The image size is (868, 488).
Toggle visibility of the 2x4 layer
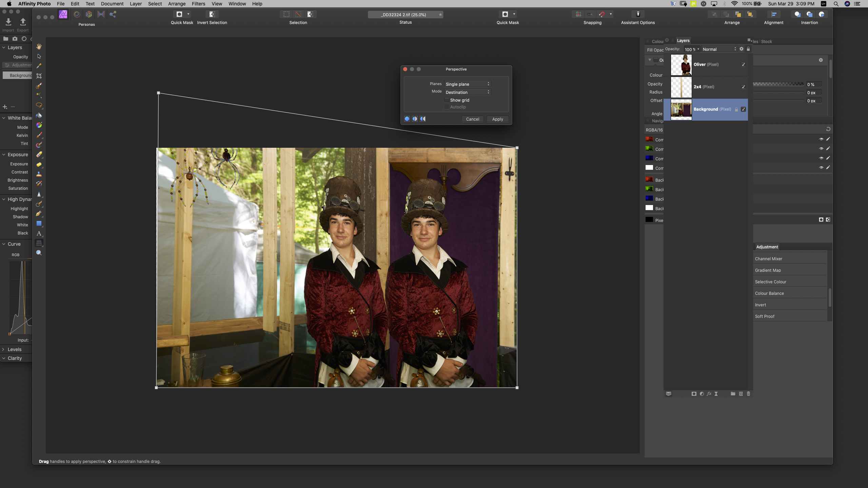click(x=743, y=87)
